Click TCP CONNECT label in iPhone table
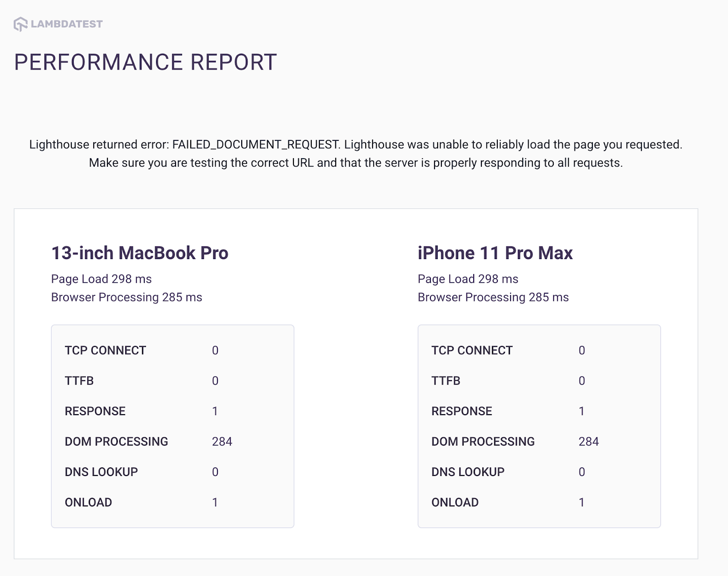Screen dimensions: 728x576 pyautogui.click(x=472, y=351)
